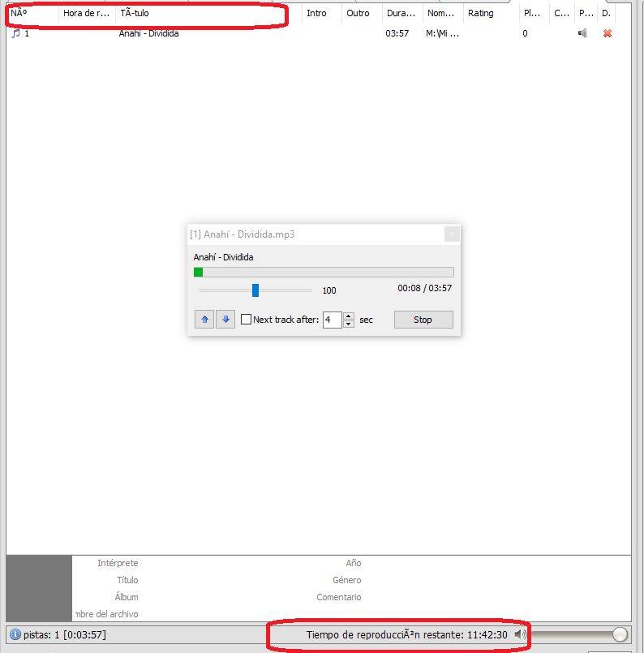Click the Género label in the tag panel
The image size is (644, 653).
347,580
